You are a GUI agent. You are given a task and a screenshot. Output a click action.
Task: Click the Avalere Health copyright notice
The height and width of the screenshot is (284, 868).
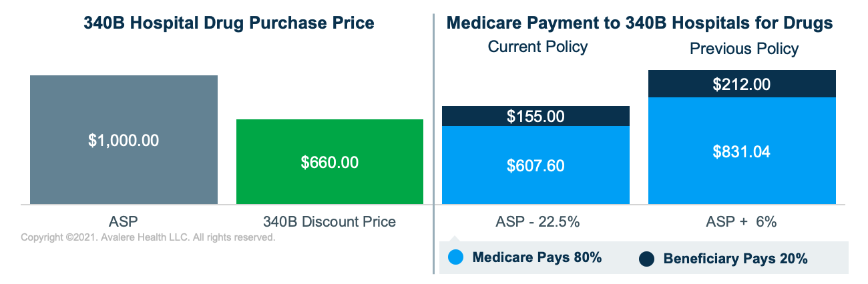pyautogui.click(x=148, y=237)
